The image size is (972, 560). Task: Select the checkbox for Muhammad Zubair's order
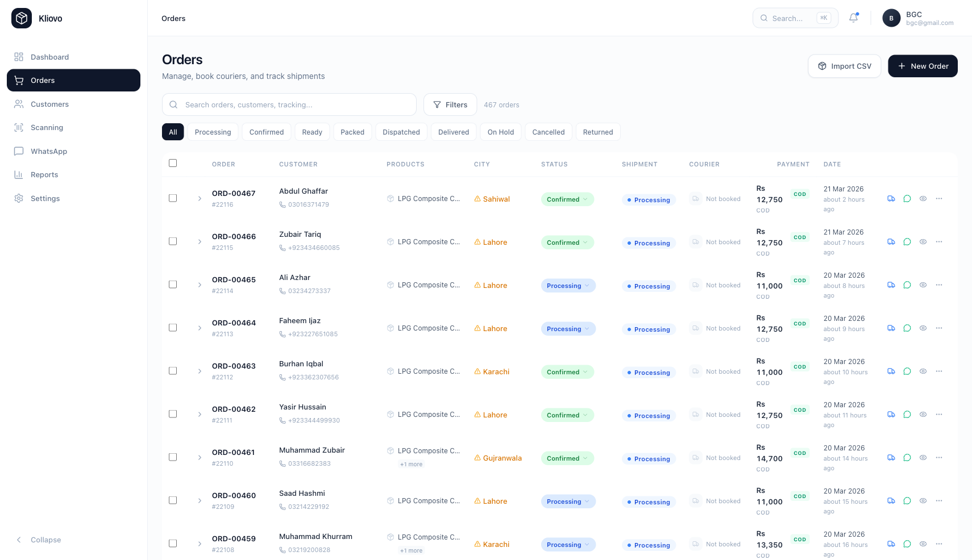pos(173,457)
